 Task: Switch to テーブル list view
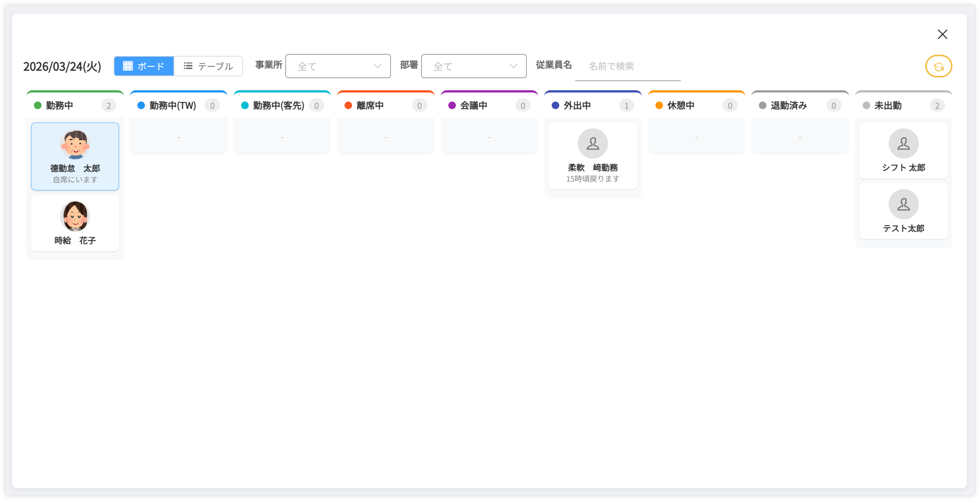point(208,66)
